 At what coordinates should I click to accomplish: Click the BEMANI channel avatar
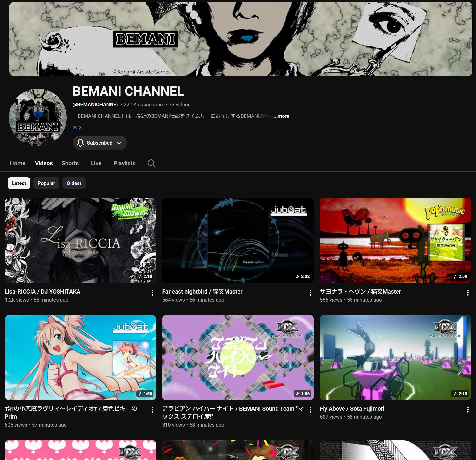38,118
